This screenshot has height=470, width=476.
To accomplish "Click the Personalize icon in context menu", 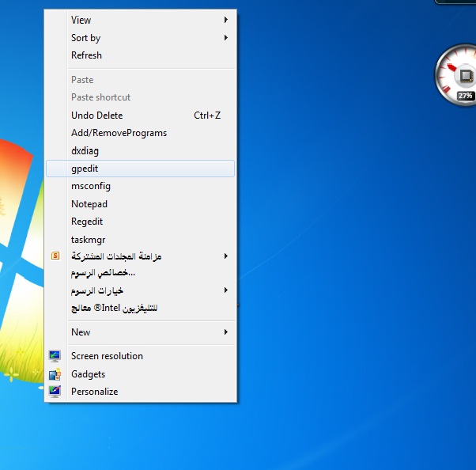I will click(55, 392).
